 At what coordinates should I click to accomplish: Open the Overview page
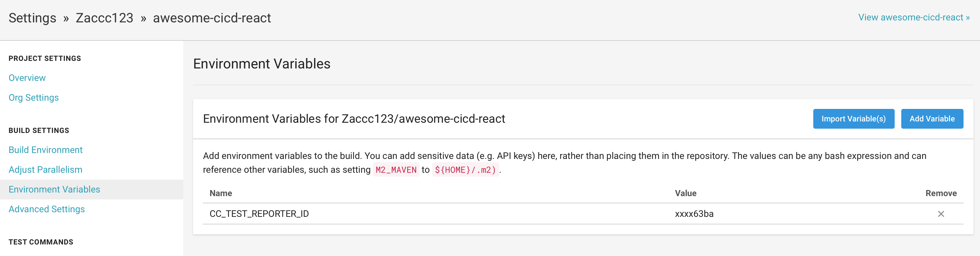pos(27,77)
